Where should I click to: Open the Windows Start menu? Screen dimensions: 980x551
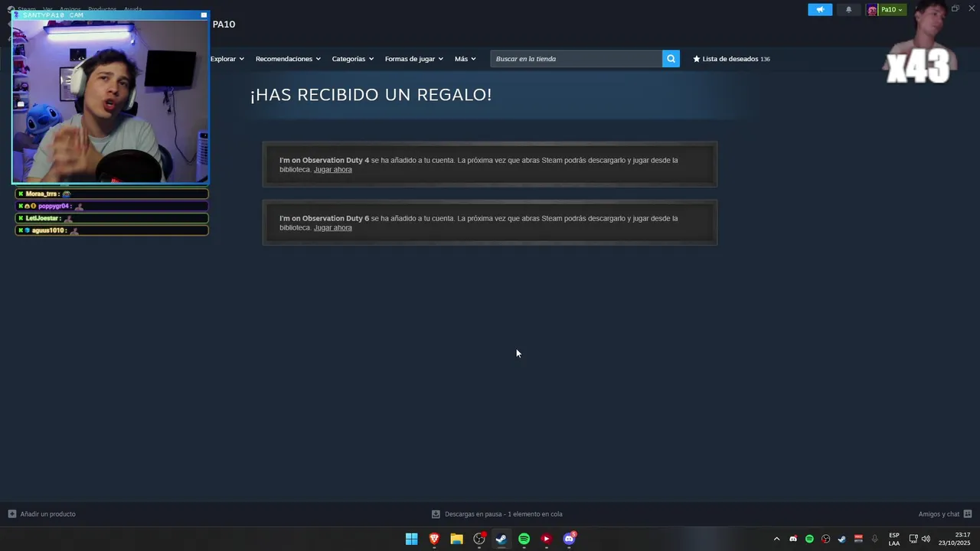[x=412, y=539]
